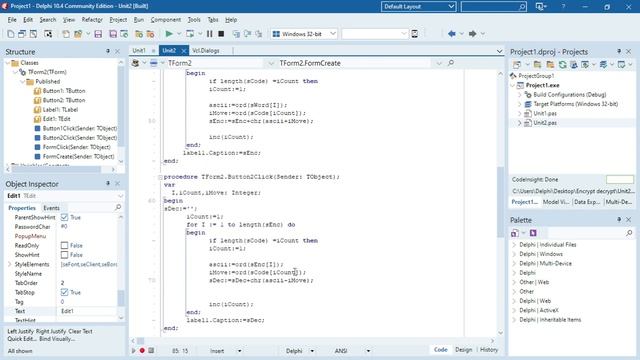Stop the program with the black square
The image size is (640, 360).
click(221, 34)
